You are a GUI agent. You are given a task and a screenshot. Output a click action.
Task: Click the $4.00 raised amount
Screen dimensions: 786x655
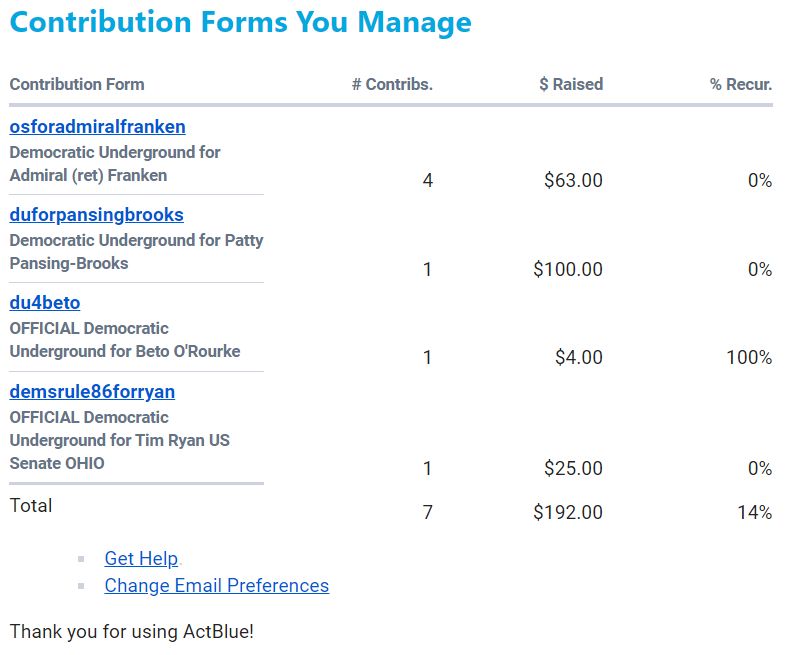(579, 358)
